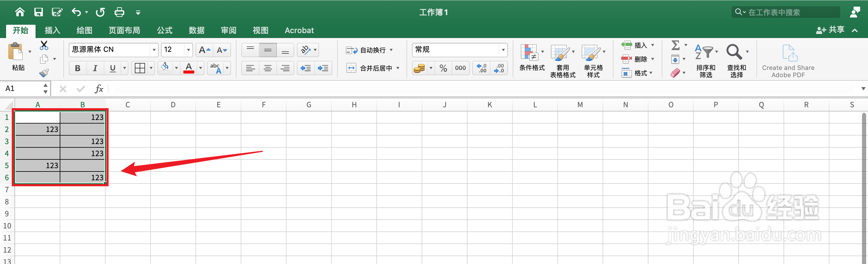The width and height of the screenshot is (868, 264).
Task: Open 套用表格格式 table format
Action: click(x=563, y=61)
